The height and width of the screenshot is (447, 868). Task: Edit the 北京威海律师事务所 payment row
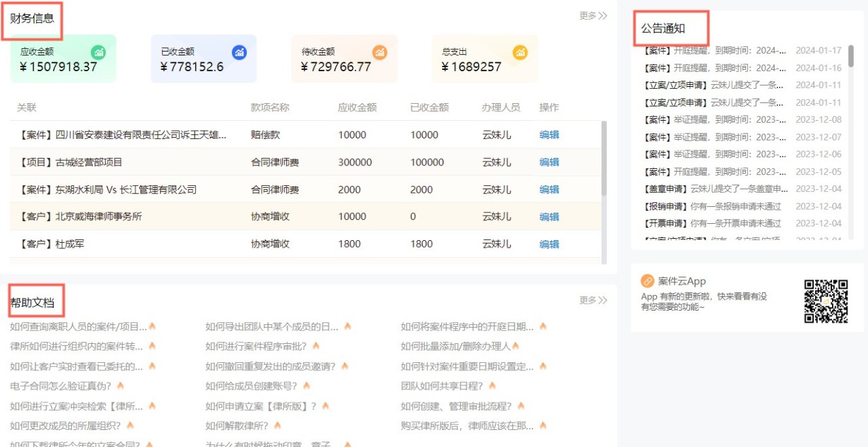[549, 217]
